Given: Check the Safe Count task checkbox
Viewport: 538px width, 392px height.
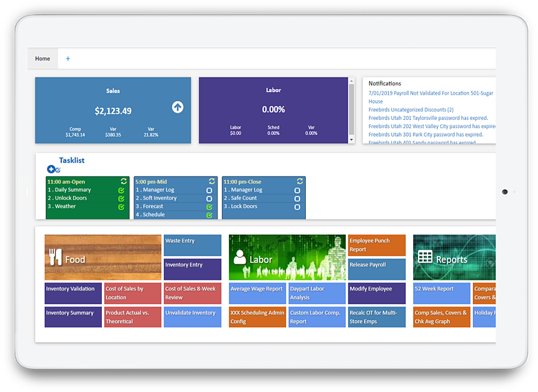Looking at the screenshot, I should pos(297,198).
